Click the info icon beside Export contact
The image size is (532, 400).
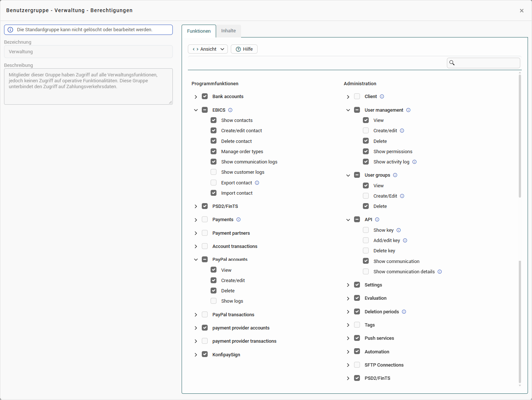(x=257, y=183)
